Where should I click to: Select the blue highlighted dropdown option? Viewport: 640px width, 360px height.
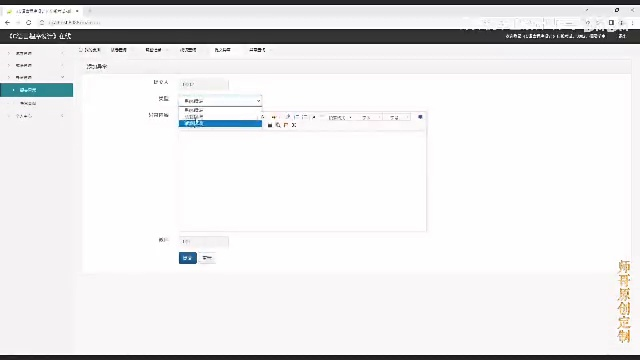(x=220, y=123)
